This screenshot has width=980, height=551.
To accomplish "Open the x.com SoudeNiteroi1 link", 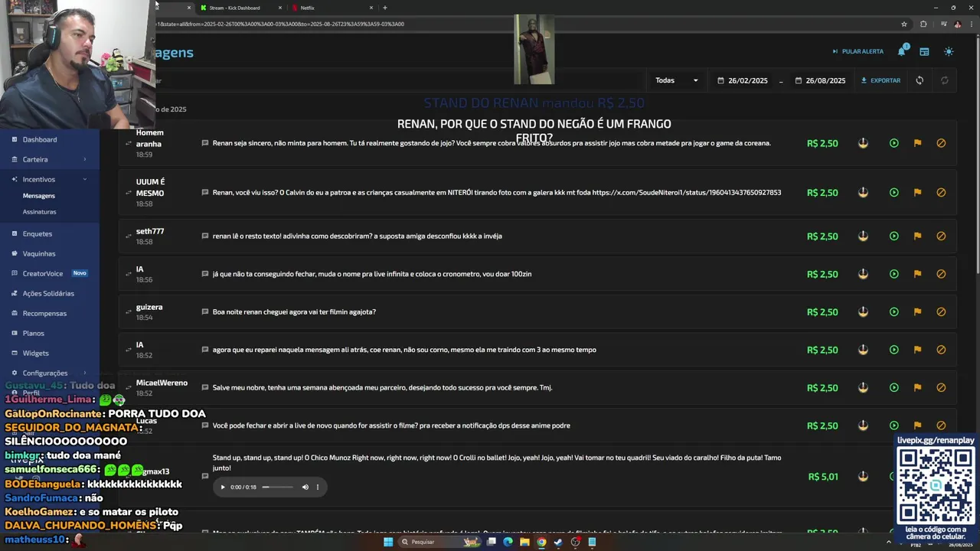I will pos(687,193).
